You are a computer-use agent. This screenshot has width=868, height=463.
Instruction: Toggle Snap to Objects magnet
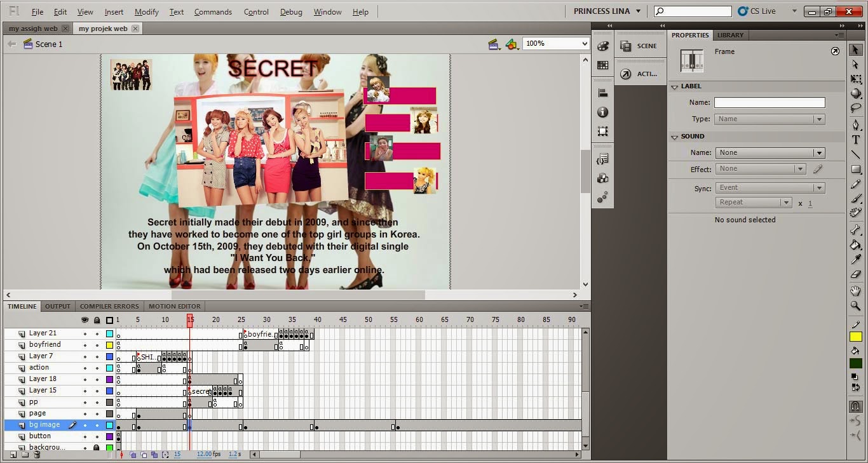856,406
